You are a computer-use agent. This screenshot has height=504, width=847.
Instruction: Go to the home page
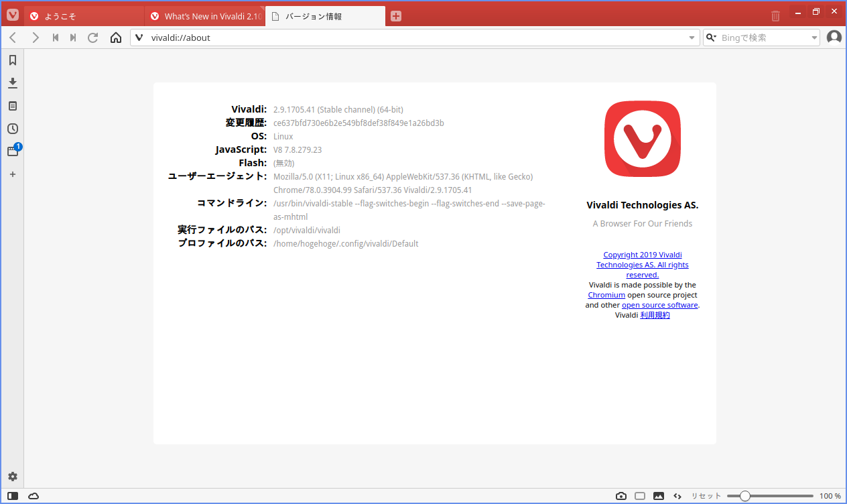click(x=116, y=38)
